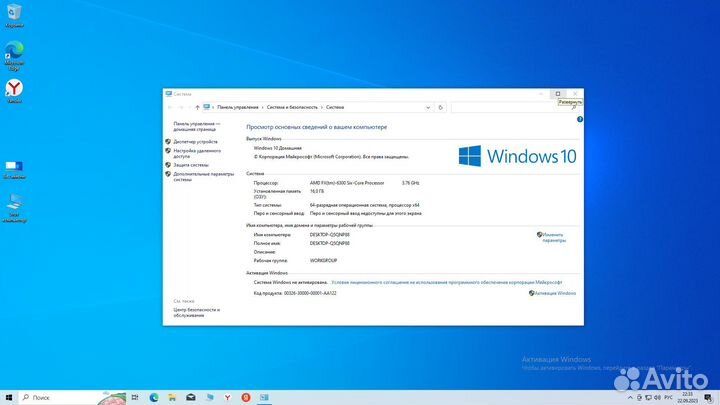Click the product code text
Image resolution: width=720 pixels, height=405 pixels.
coord(295,293)
